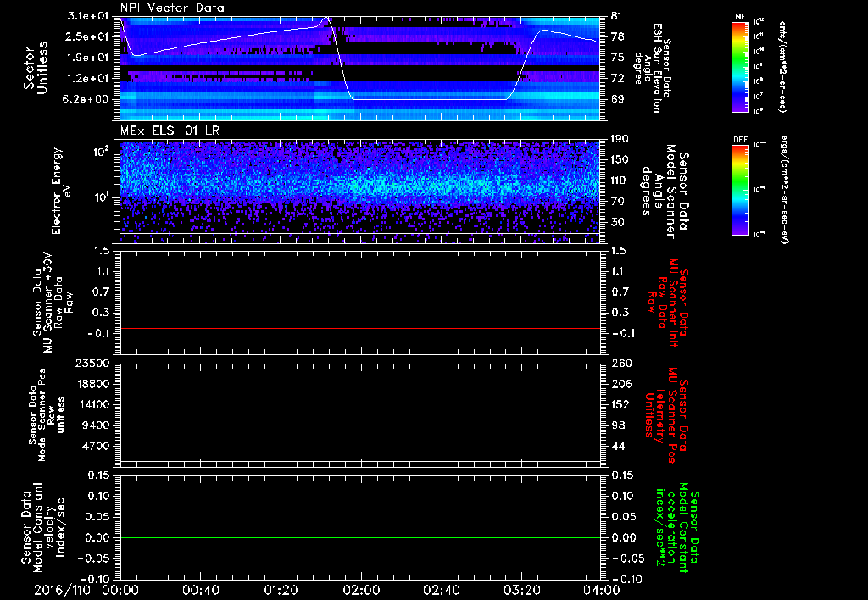Click the 110 scanner angle tick

coord(620,181)
